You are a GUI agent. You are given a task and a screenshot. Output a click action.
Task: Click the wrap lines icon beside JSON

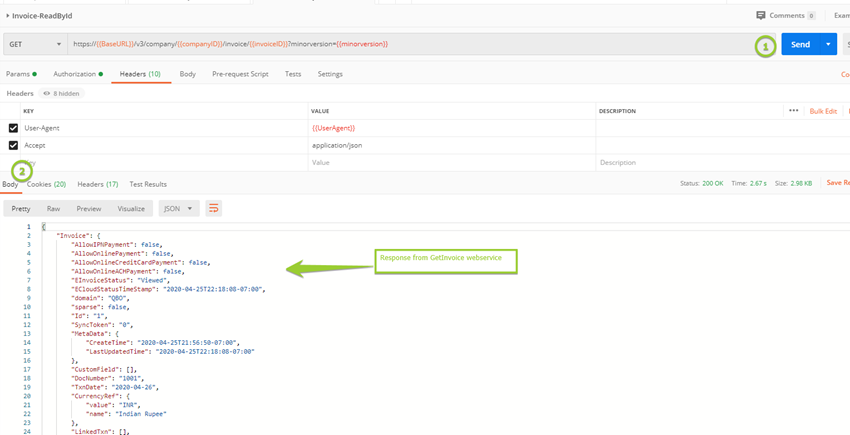click(x=214, y=208)
